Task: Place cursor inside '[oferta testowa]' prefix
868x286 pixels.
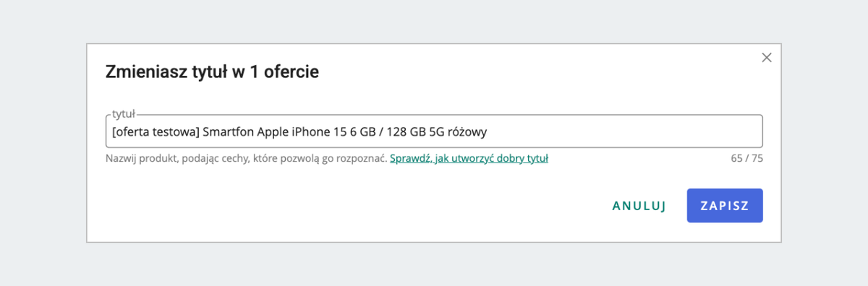Action: 156,131
